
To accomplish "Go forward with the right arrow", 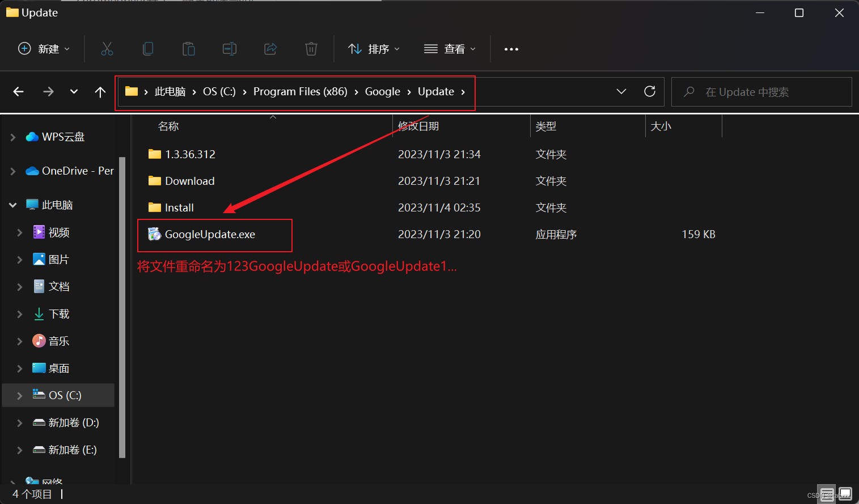I will click(48, 91).
